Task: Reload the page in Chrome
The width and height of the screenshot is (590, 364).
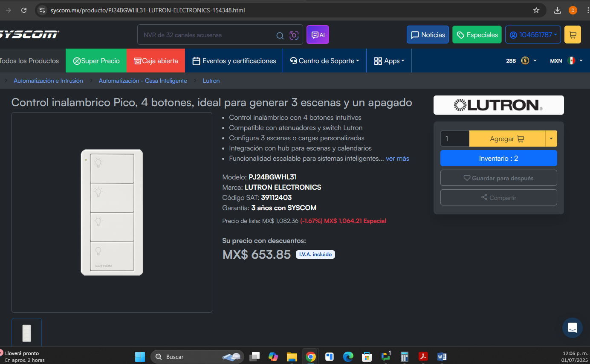Action: pyautogui.click(x=24, y=10)
